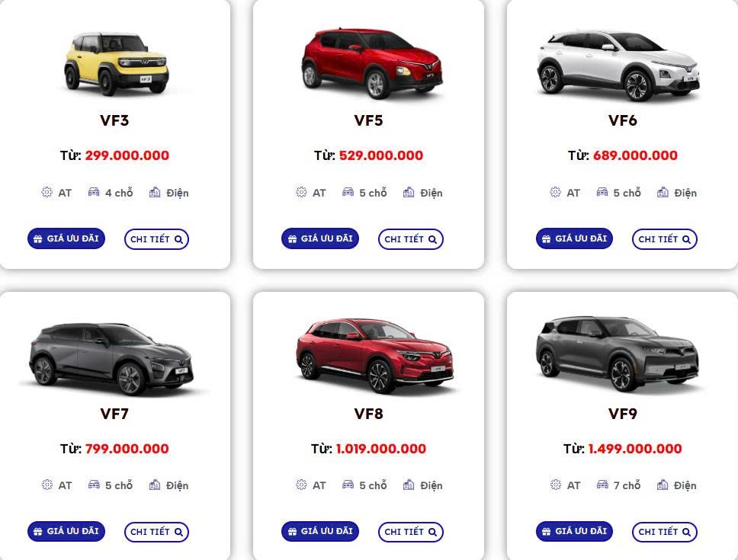
Task: Click the electric fuel icon on VF7 card
Action: point(154,485)
